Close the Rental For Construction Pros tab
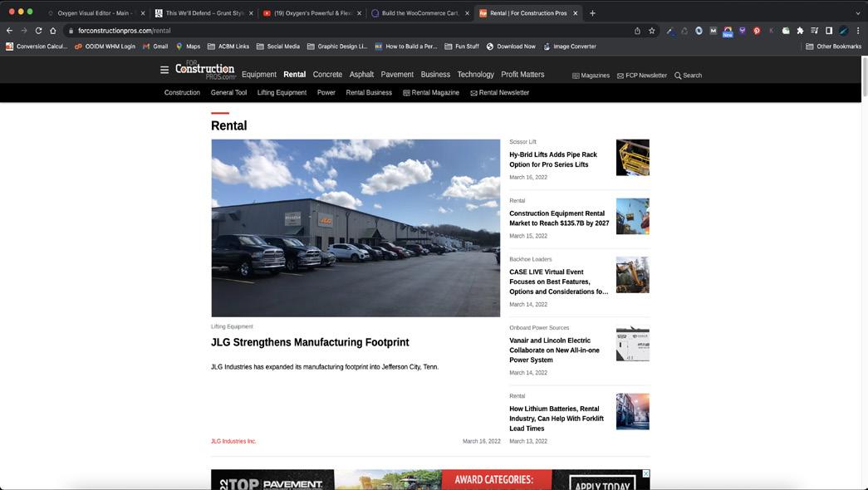 point(575,12)
